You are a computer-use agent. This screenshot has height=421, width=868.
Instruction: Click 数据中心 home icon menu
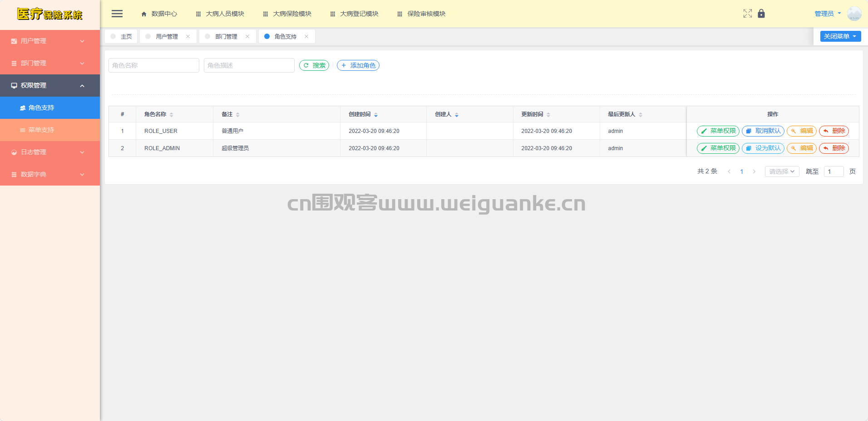point(159,14)
